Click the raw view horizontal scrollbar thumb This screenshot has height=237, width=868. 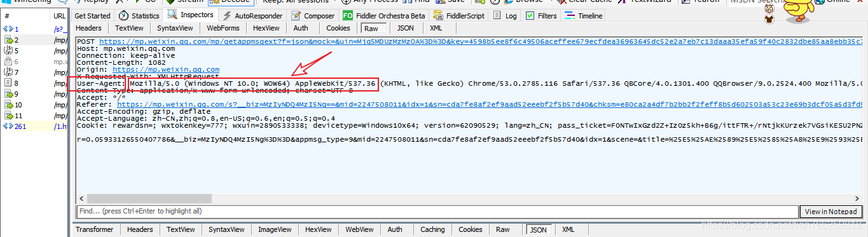click(149, 199)
